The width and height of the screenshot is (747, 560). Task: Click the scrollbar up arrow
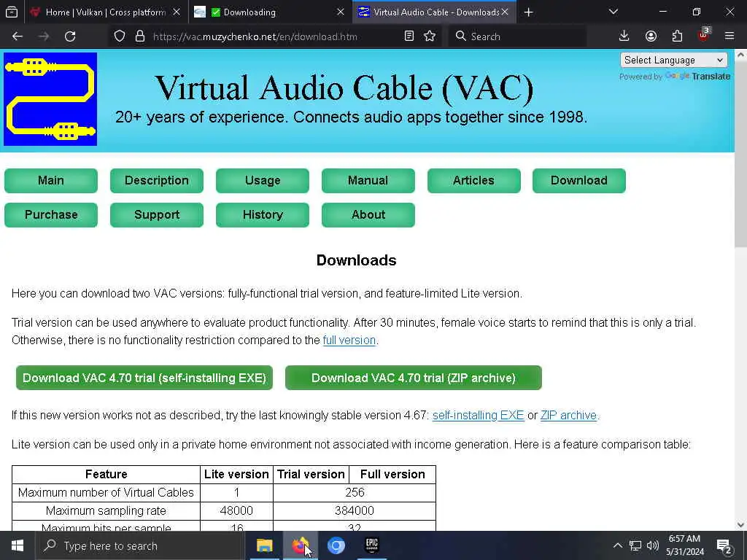[740, 55]
